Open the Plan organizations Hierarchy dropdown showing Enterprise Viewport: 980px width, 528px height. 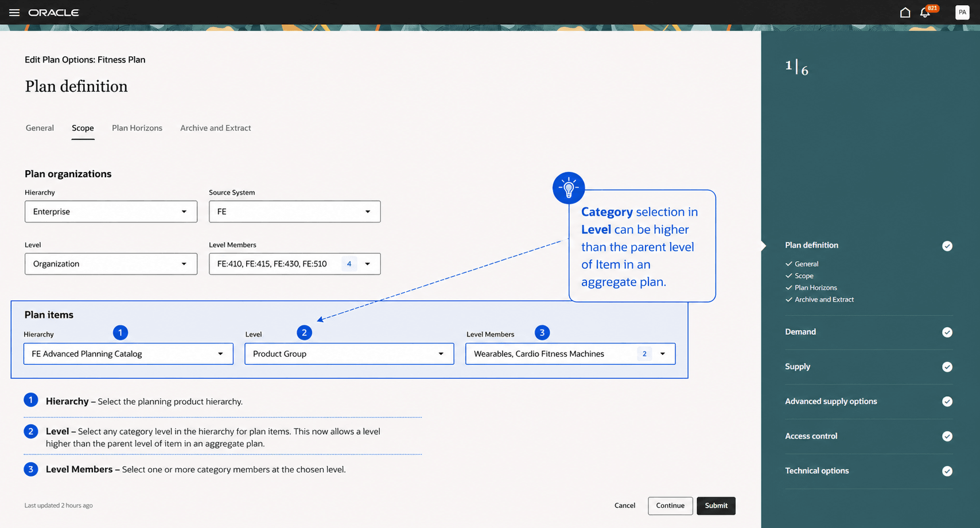click(x=111, y=212)
